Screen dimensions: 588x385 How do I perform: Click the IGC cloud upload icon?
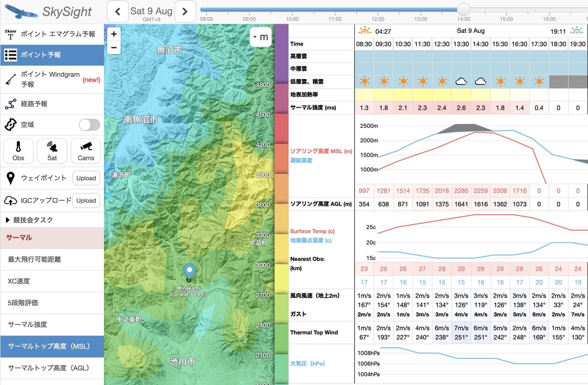pyautogui.click(x=11, y=201)
